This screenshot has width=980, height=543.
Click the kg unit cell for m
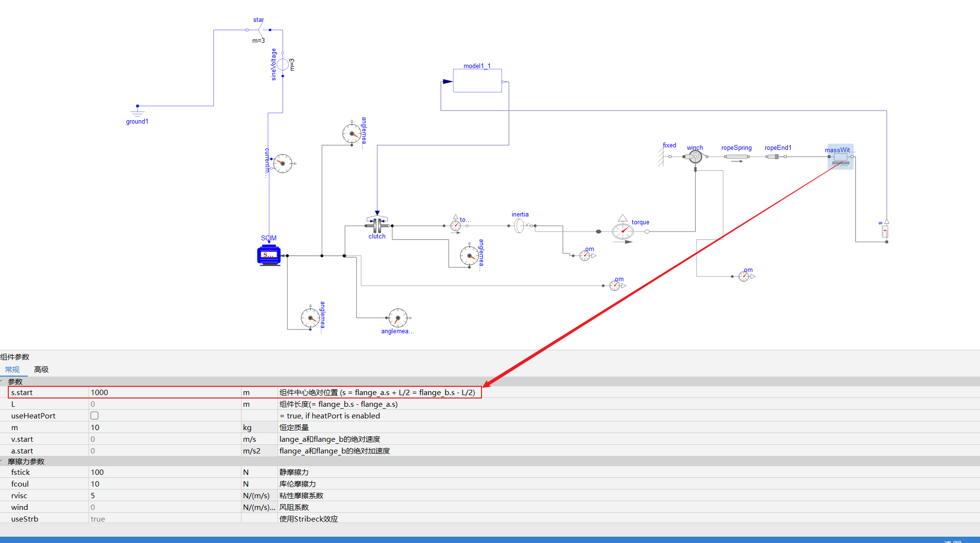259,427
